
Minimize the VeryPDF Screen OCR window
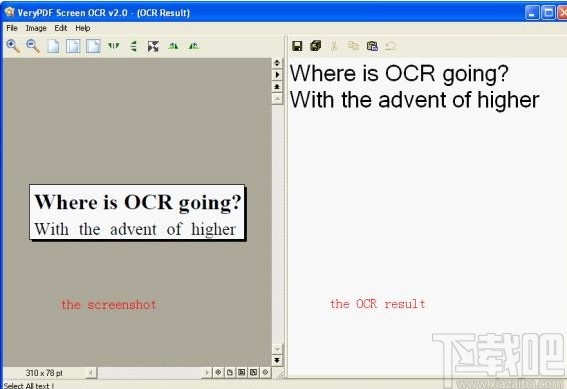point(532,13)
